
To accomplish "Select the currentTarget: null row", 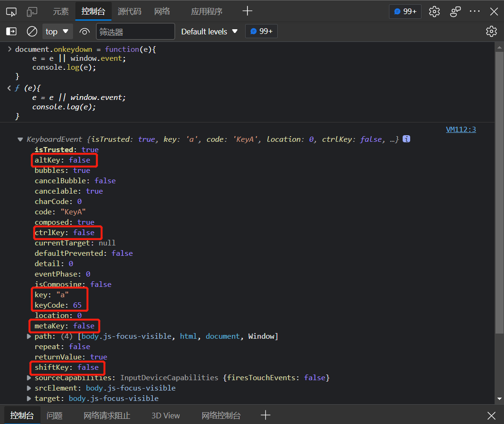I will pyautogui.click(x=75, y=243).
